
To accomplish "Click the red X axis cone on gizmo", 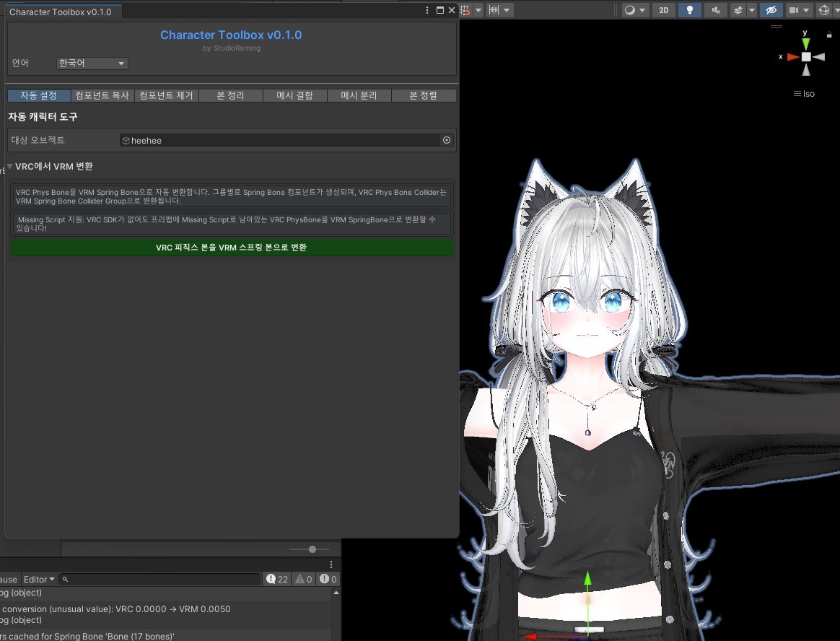I will [x=793, y=57].
